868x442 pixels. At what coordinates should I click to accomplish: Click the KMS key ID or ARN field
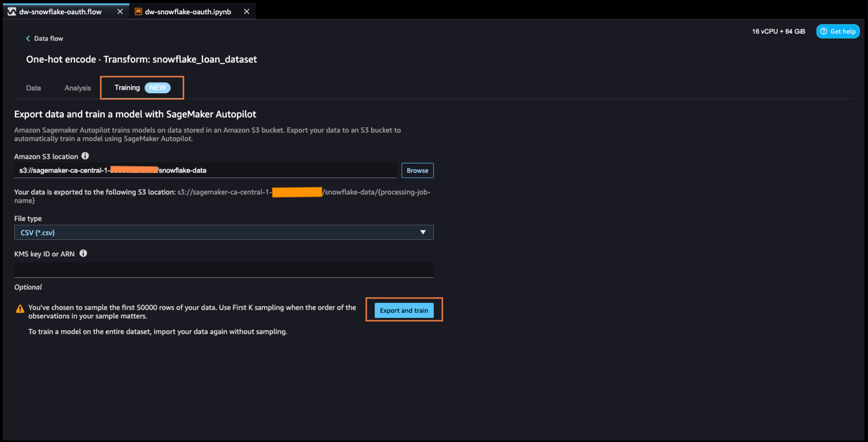pos(224,269)
